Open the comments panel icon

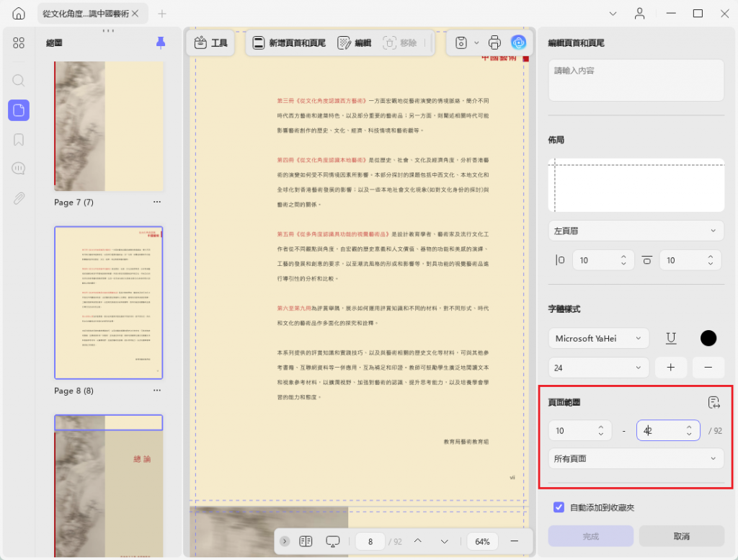coord(19,169)
